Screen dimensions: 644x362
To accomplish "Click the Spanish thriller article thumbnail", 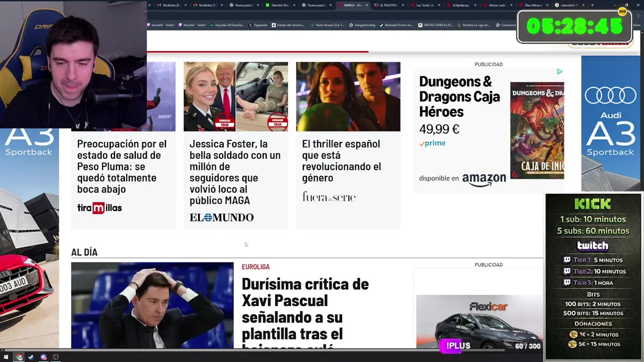I will [348, 97].
